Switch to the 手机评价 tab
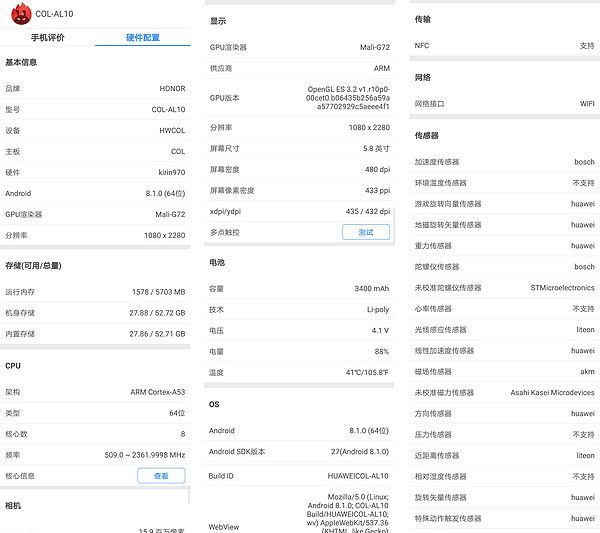The image size is (600, 533). [48, 37]
